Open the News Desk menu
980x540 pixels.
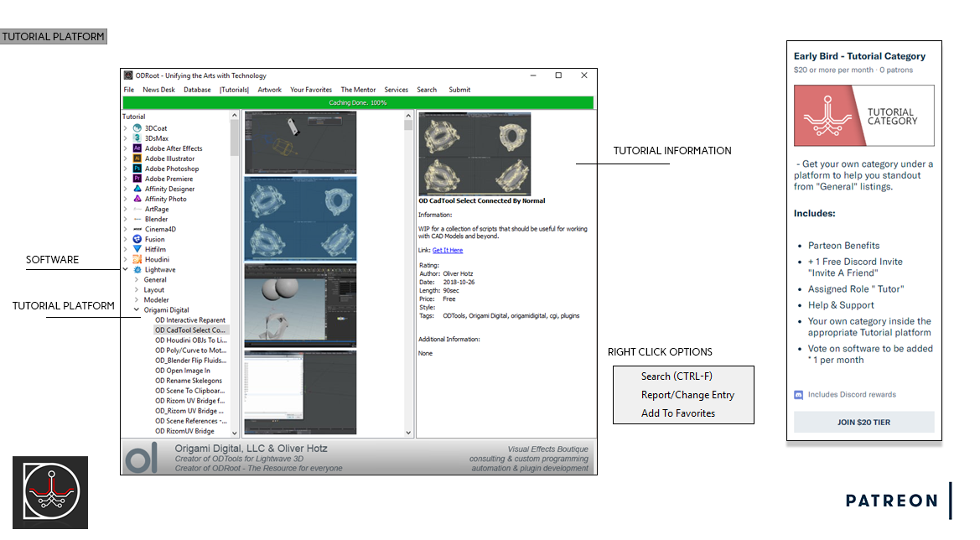[158, 90]
